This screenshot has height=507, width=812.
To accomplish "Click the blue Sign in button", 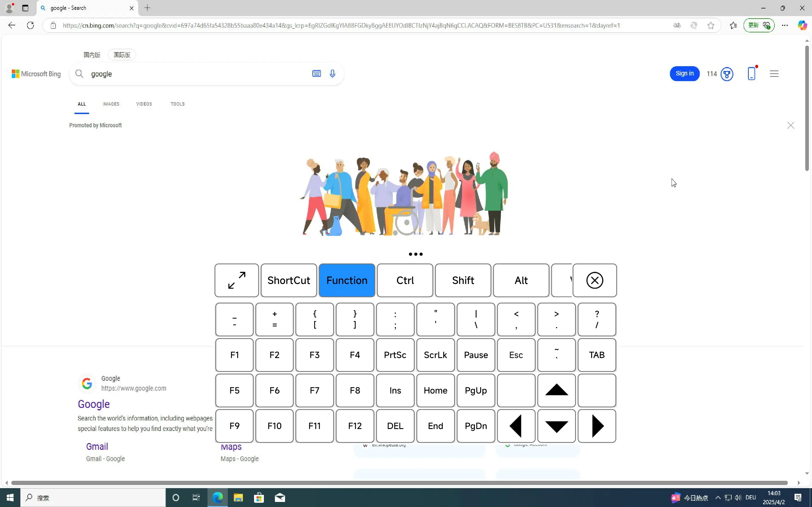I will (684, 74).
